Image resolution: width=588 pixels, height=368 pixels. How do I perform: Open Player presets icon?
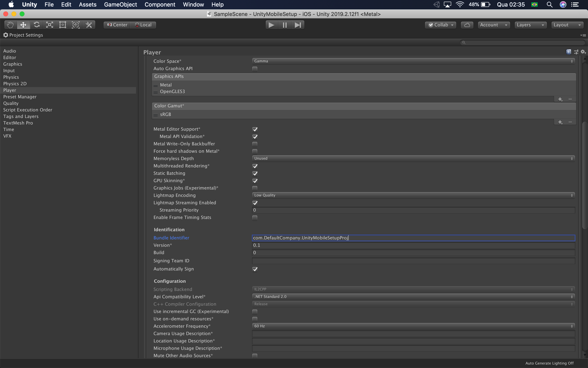576,52
